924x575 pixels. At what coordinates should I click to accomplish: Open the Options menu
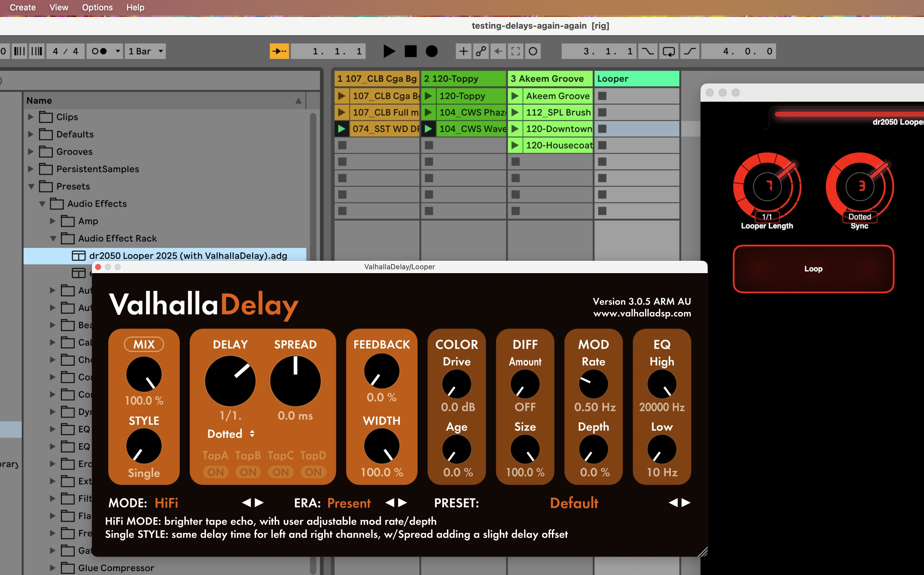(x=97, y=7)
